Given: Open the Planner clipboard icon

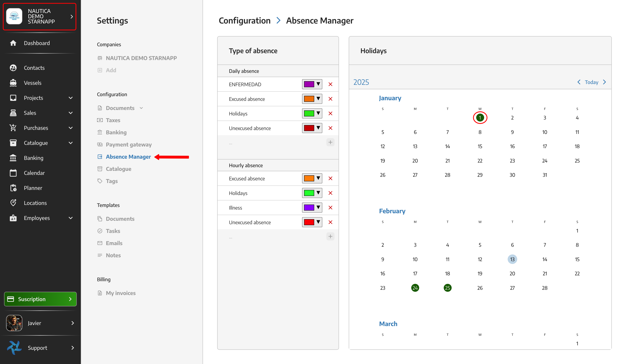Looking at the screenshot, I should tap(13, 188).
